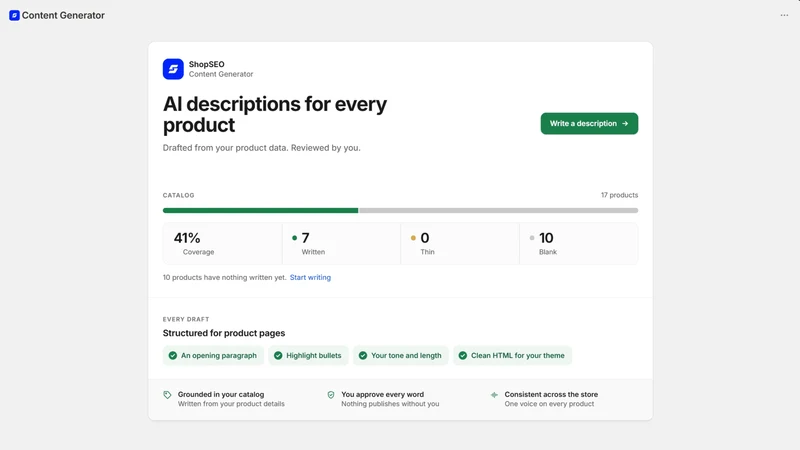
Task: Click the Content Generator app icon in header
Action: pyautogui.click(x=14, y=15)
